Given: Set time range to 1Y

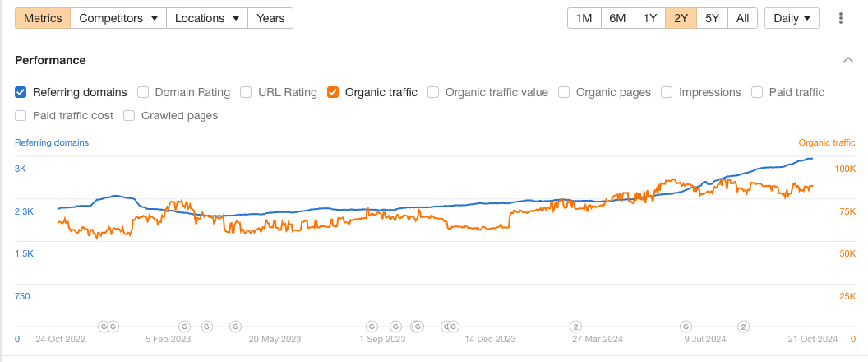Looking at the screenshot, I should coord(649,18).
